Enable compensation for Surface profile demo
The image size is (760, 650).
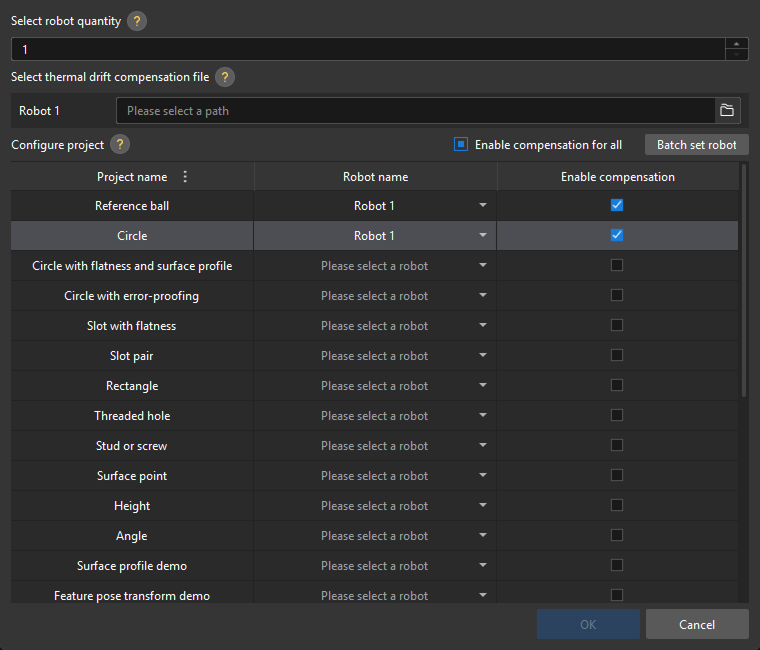(x=617, y=566)
